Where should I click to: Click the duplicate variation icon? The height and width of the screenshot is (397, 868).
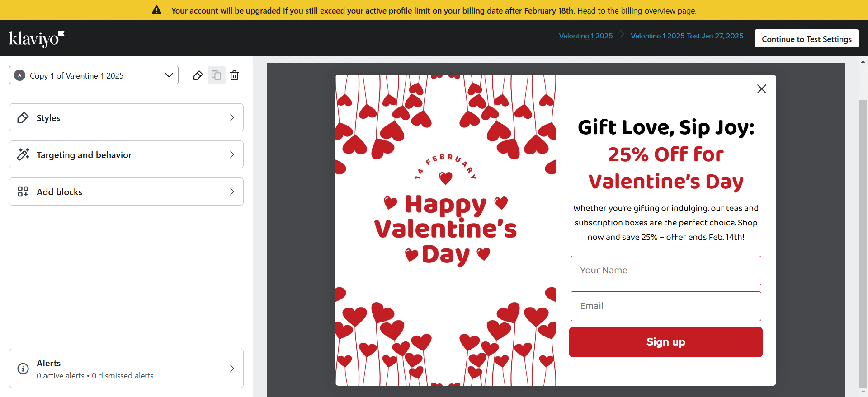click(217, 75)
